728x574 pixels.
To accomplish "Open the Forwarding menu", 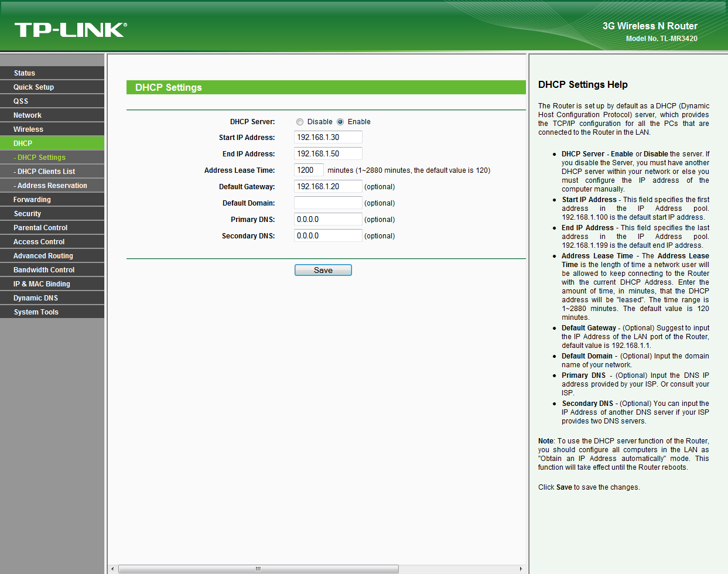I will pyautogui.click(x=52, y=200).
